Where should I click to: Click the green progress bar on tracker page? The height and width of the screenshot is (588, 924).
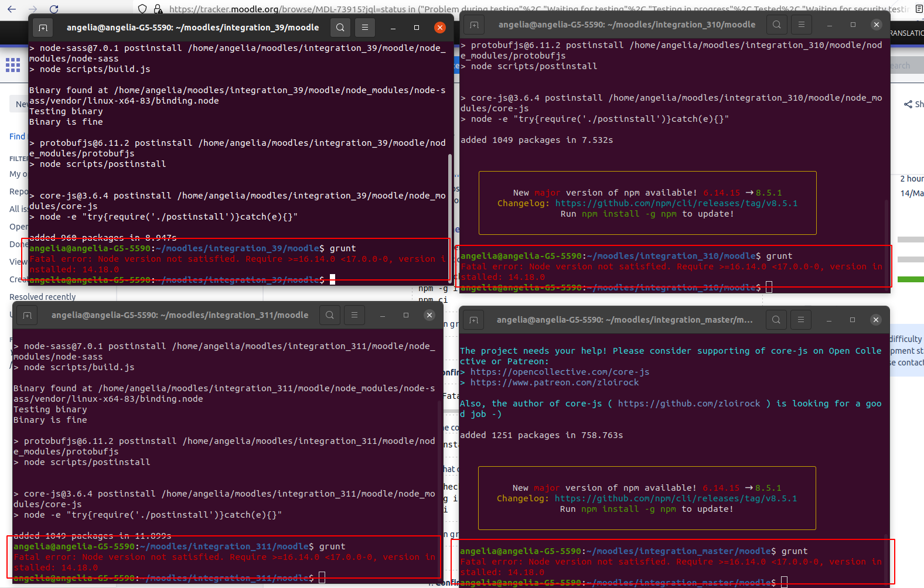click(911, 279)
